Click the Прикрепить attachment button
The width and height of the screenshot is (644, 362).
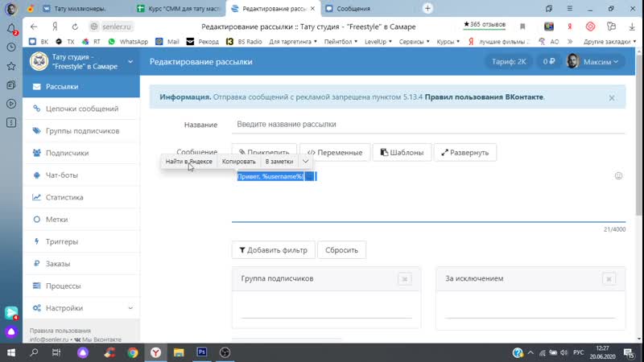pyautogui.click(x=264, y=152)
